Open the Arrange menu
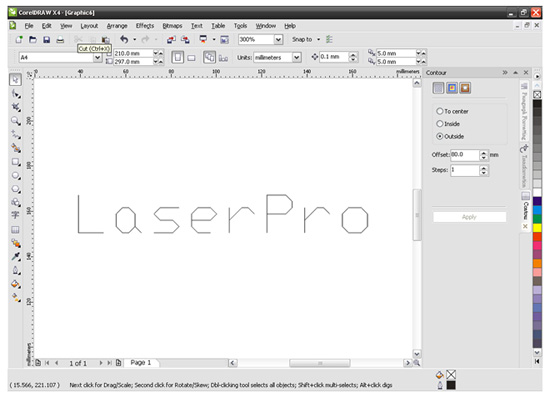 [117, 26]
